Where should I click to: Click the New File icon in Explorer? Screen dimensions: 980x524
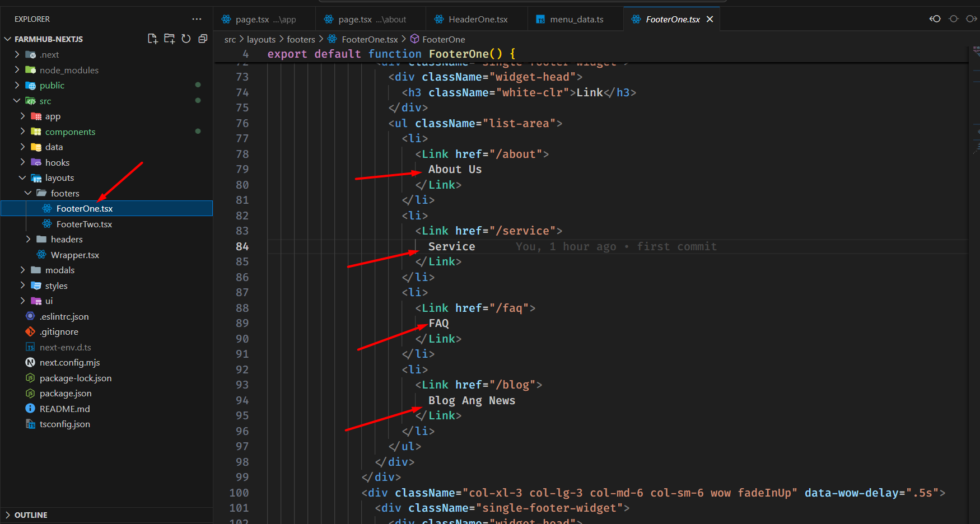[152, 39]
